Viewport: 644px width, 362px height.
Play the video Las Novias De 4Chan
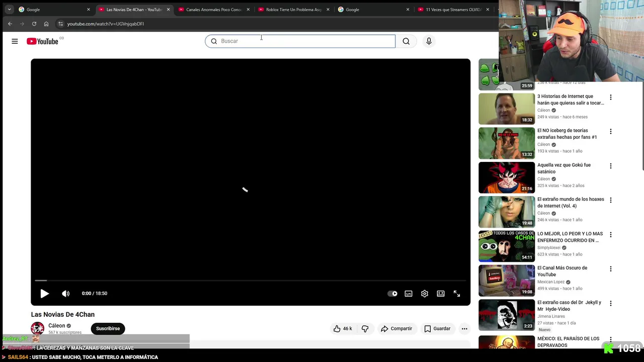(x=44, y=294)
